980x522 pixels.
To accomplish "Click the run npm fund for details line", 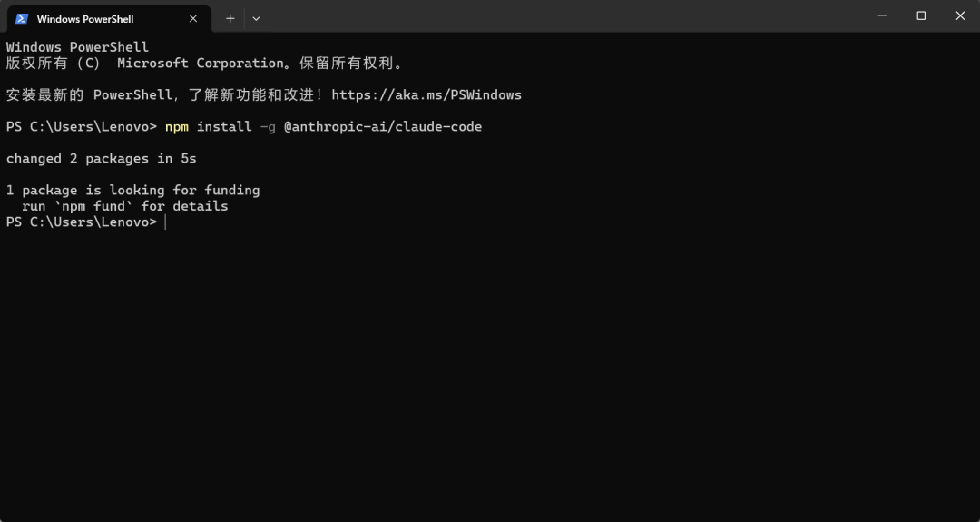I will pyautogui.click(x=125, y=206).
